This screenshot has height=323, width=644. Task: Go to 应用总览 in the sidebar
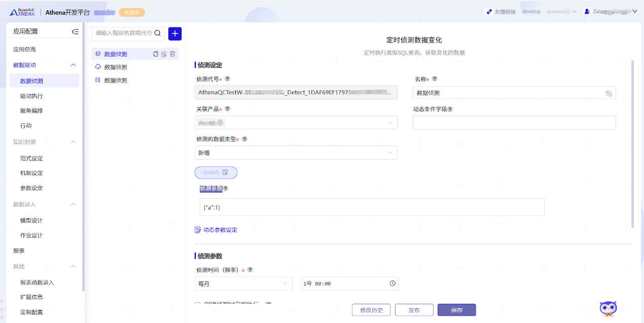click(x=24, y=49)
